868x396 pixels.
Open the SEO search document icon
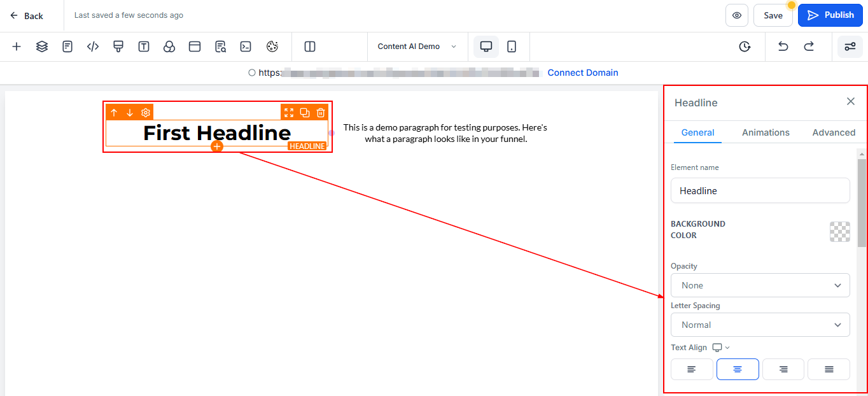click(x=220, y=46)
